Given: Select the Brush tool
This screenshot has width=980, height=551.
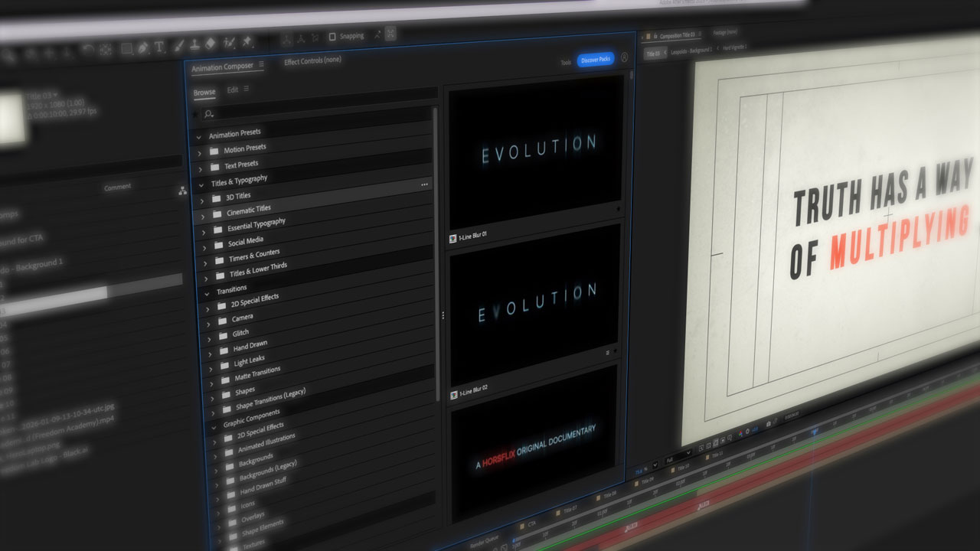Looking at the screenshot, I should (x=178, y=45).
